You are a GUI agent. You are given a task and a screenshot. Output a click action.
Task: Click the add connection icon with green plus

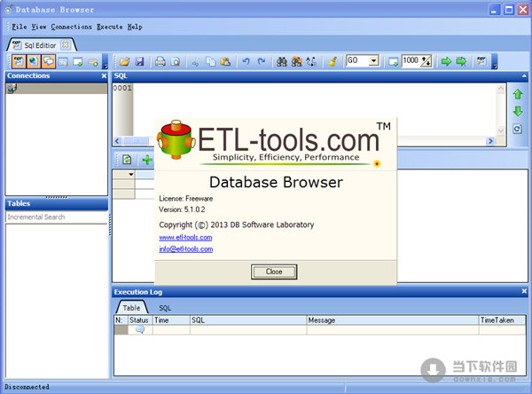pos(93,62)
